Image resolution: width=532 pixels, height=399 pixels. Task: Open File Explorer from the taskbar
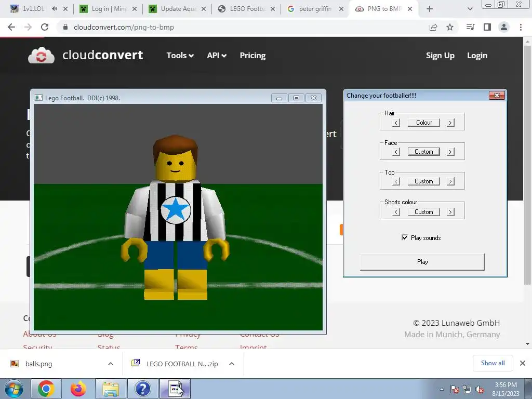click(111, 389)
